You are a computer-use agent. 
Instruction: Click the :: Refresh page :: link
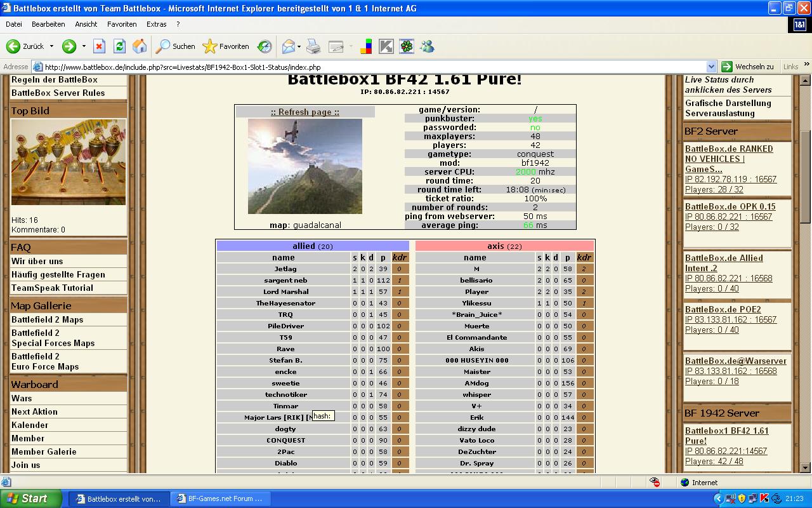305,112
